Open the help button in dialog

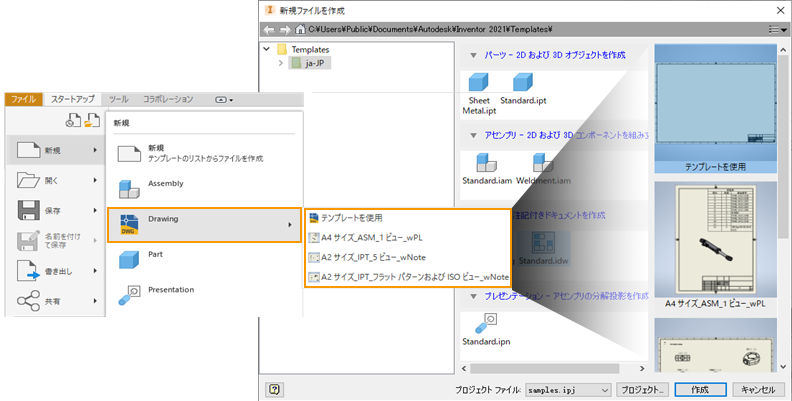click(x=274, y=389)
